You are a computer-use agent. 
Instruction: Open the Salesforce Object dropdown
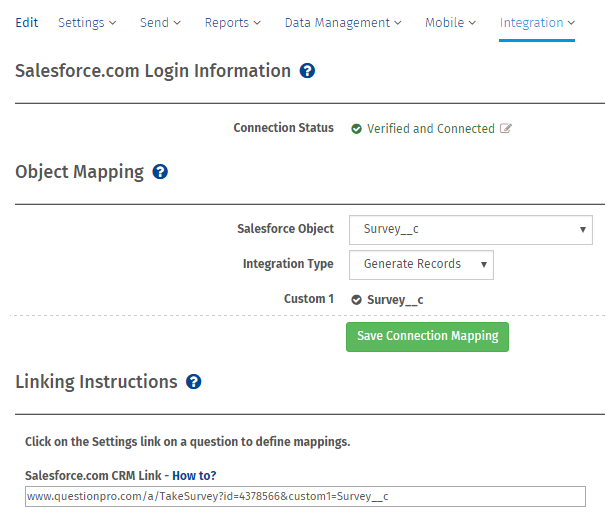tap(471, 230)
